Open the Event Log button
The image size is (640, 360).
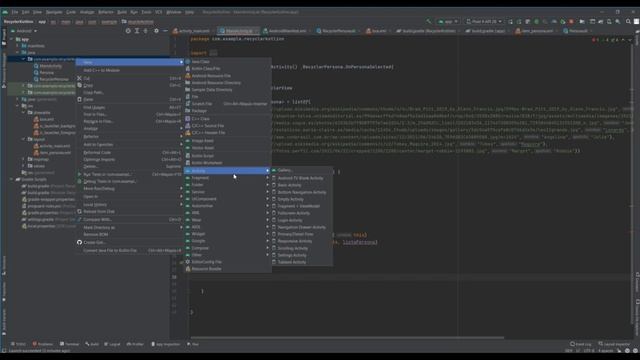point(581,344)
